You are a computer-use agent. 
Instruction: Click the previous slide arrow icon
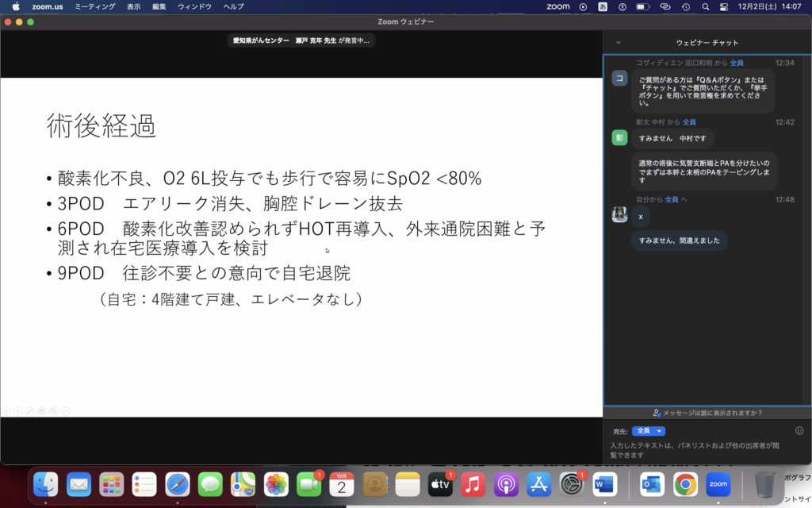point(6,411)
